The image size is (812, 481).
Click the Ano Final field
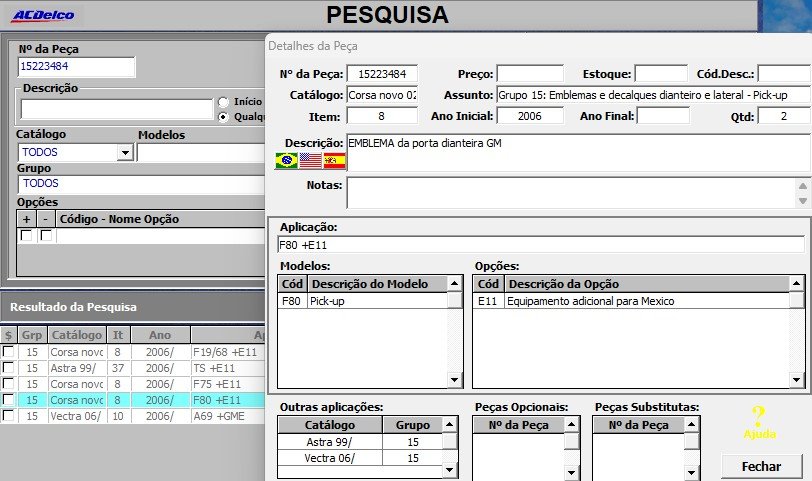pyautogui.click(x=663, y=115)
